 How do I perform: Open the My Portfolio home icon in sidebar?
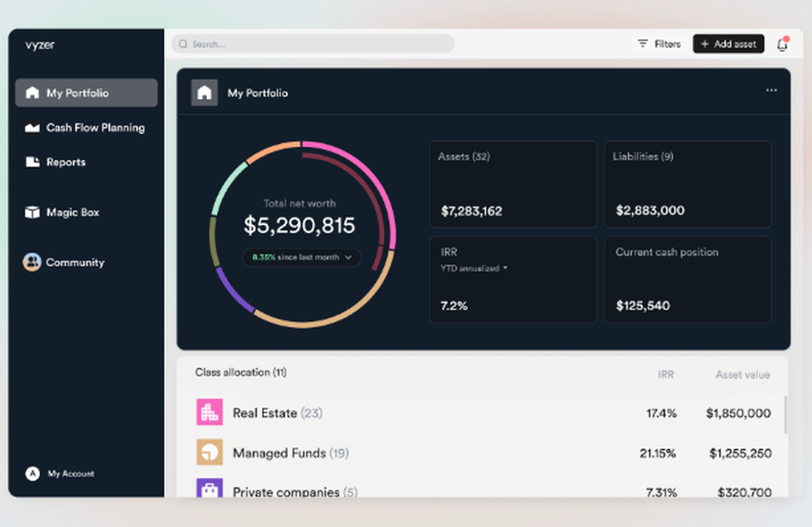[x=31, y=93]
